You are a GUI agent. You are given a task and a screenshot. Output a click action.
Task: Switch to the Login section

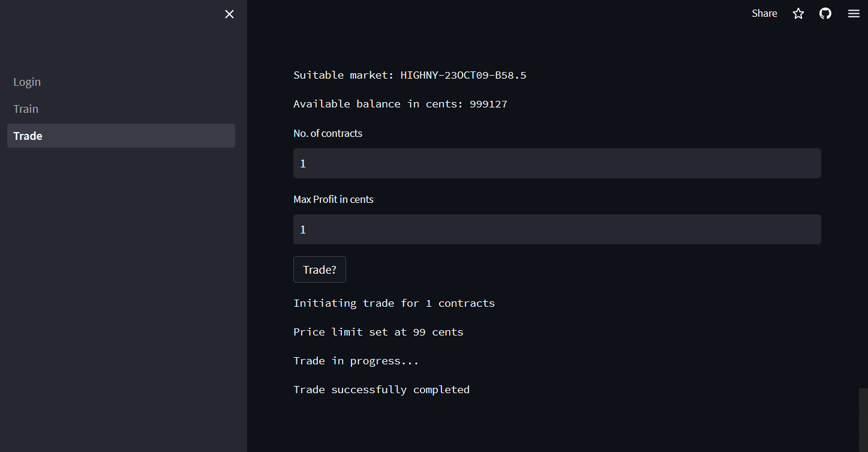coord(27,82)
